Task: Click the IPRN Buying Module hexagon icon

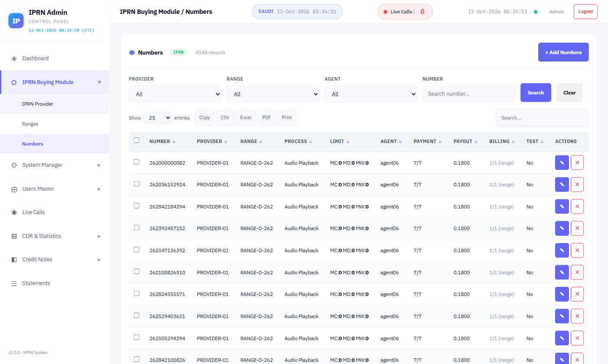Action: click(14, 82)
